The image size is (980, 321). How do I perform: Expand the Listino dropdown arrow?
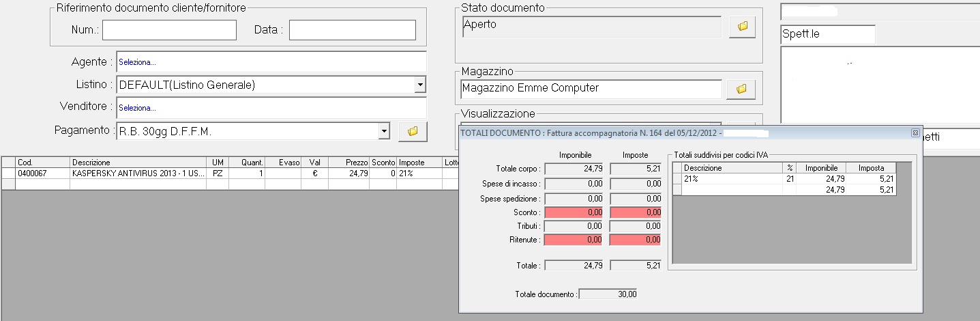[420, 85]
